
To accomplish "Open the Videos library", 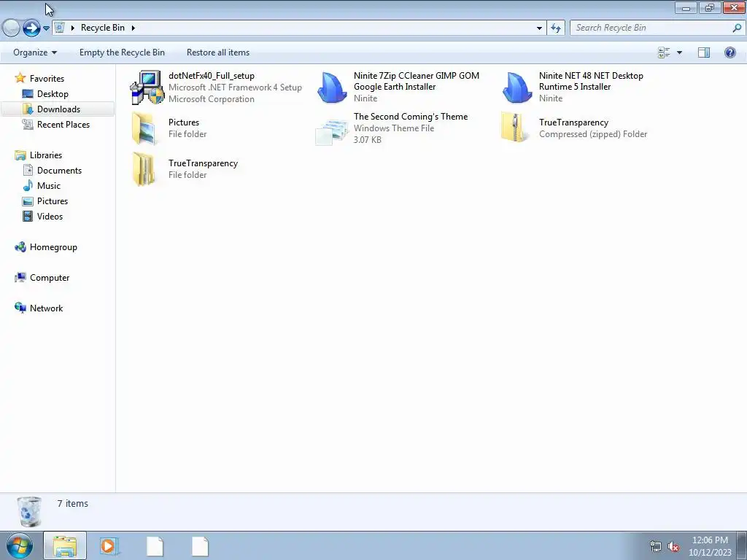I will click(50, 216).
